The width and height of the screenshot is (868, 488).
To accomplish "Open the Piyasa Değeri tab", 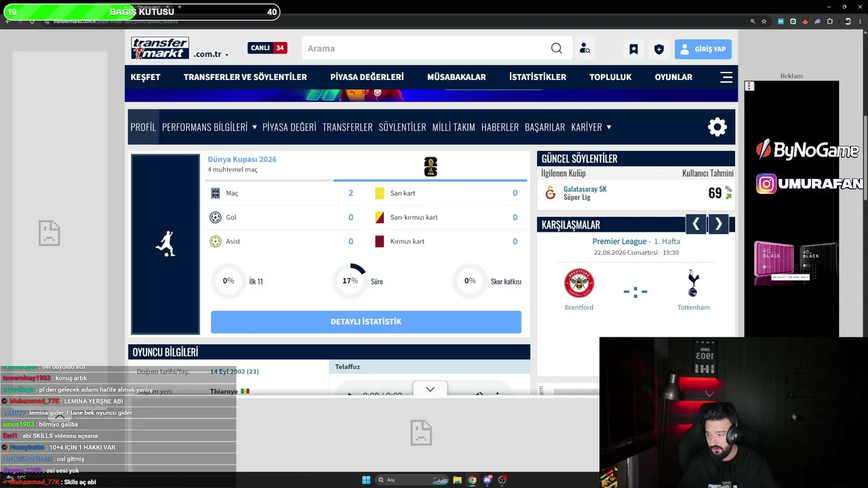I will coord(290,127).
